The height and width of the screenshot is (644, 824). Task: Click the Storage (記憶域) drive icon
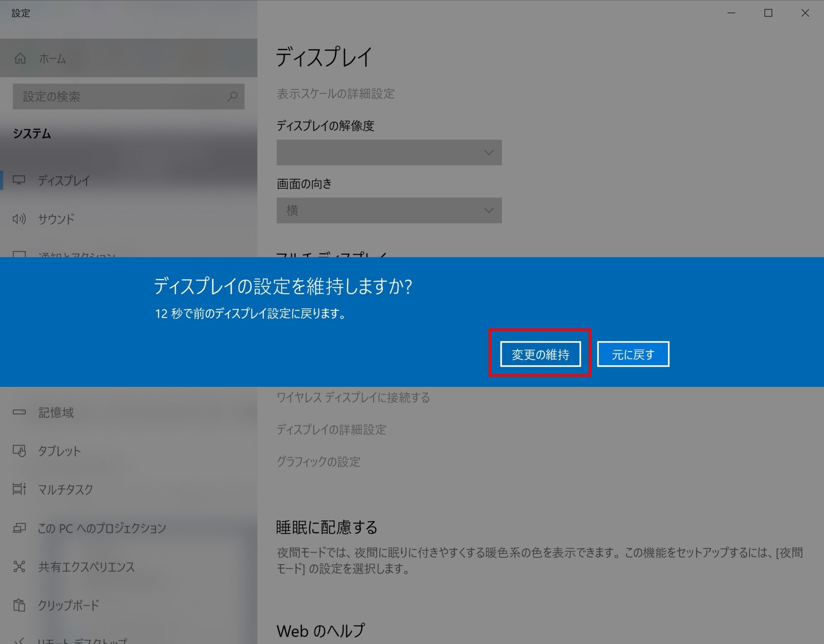click(x=19, y=412)
